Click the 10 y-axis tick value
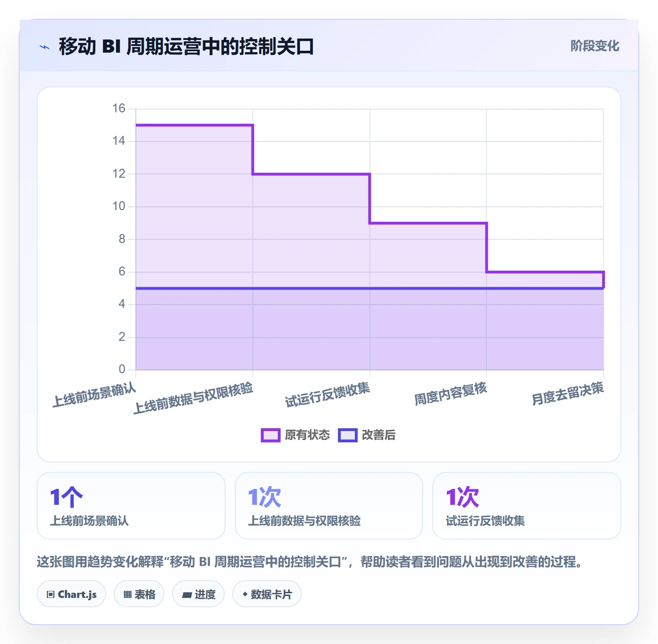This screenshot has height=644, width=658. (x=119, y=206)
